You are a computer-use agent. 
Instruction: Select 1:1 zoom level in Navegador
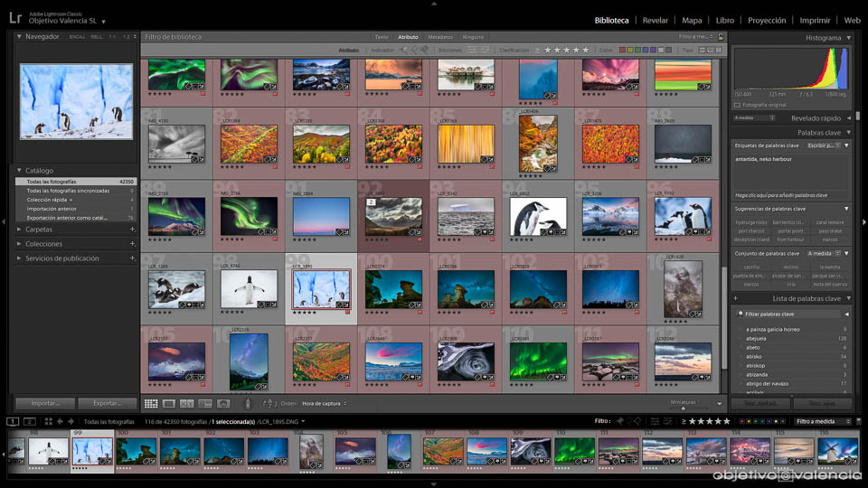pyautogui.click(x=112, y=36)
